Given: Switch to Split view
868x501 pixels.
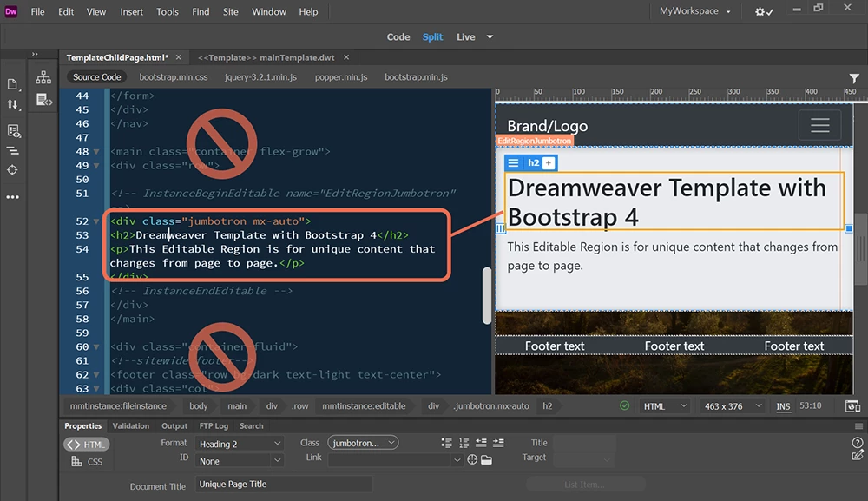Looking at the screenshot, I should [432, 37].
